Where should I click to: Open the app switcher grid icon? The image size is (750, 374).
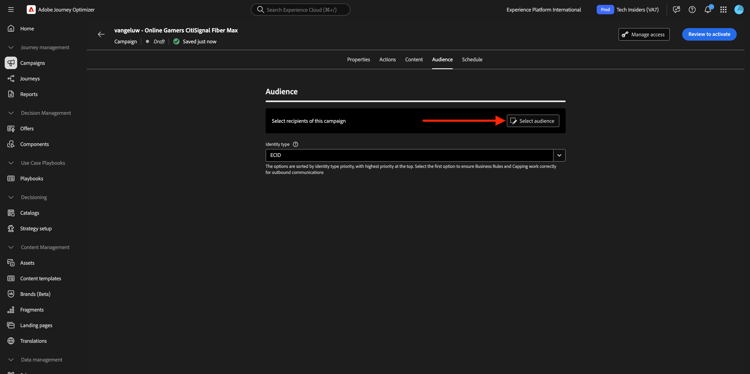723,10
